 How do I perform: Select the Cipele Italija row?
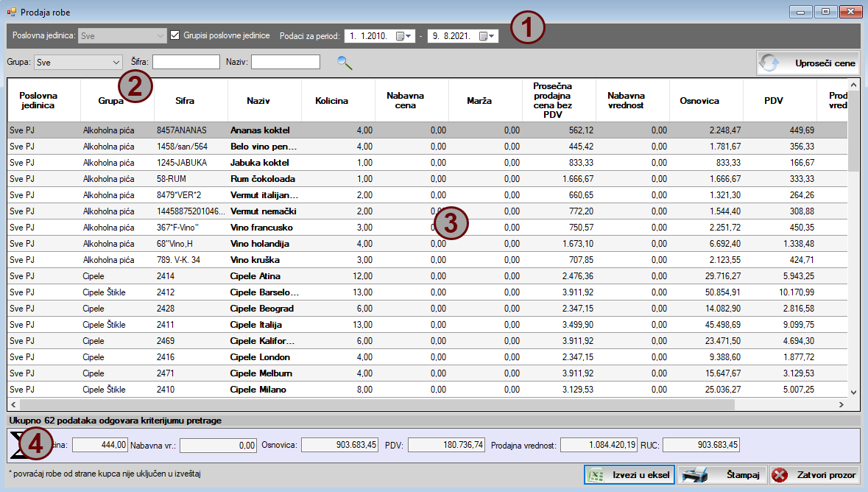click(427, 325)
